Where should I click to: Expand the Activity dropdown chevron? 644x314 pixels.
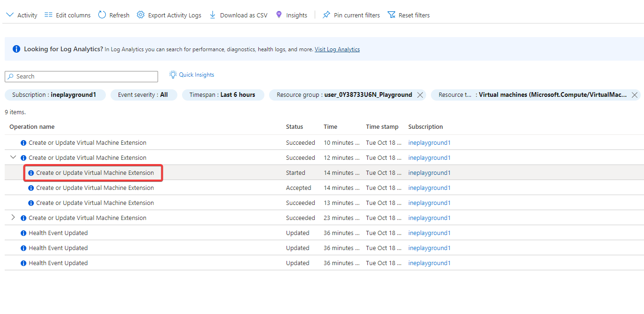click(x=10, y=15)
